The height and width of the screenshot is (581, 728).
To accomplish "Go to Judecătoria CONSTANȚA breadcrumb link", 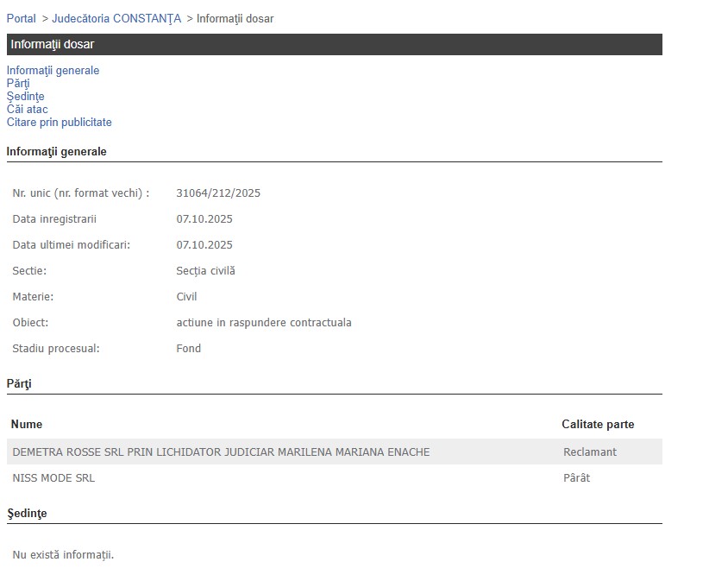I will pos(116,18).
